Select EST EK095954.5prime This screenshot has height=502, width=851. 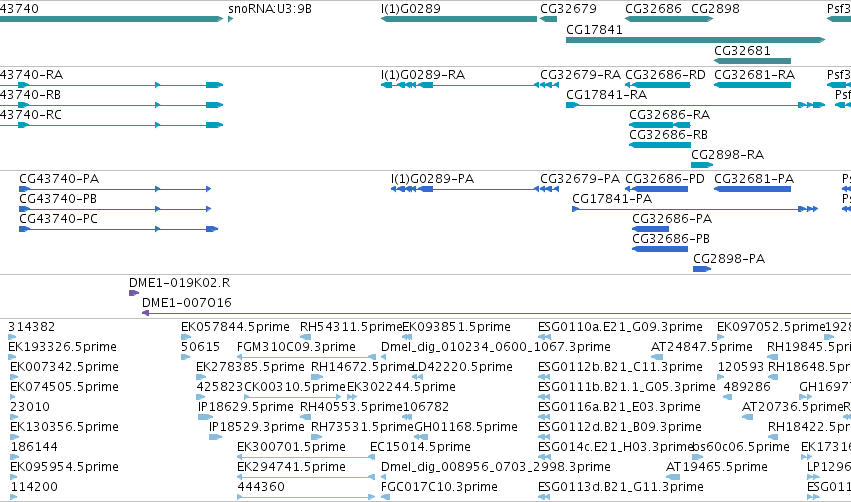click(x=14, y=478)
